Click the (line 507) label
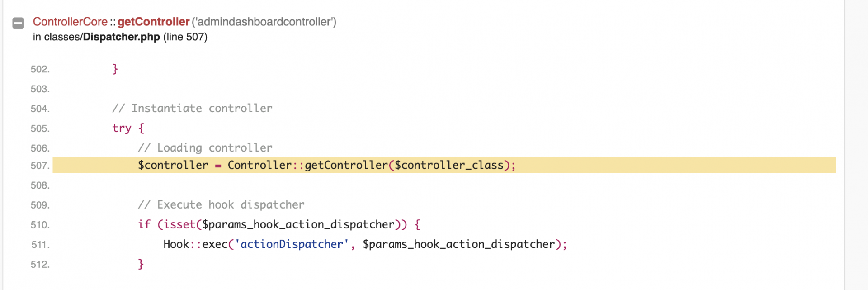The image size is (868, 290). pos(185,37)
